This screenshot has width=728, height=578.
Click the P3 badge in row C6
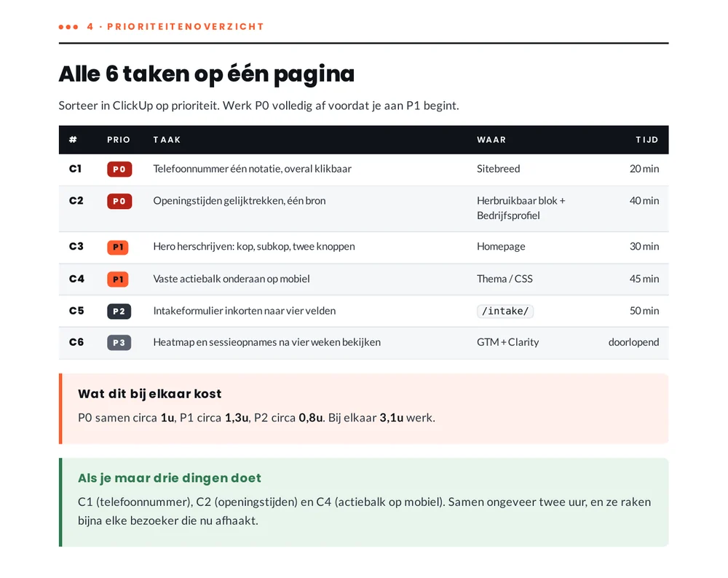(119, 343)
